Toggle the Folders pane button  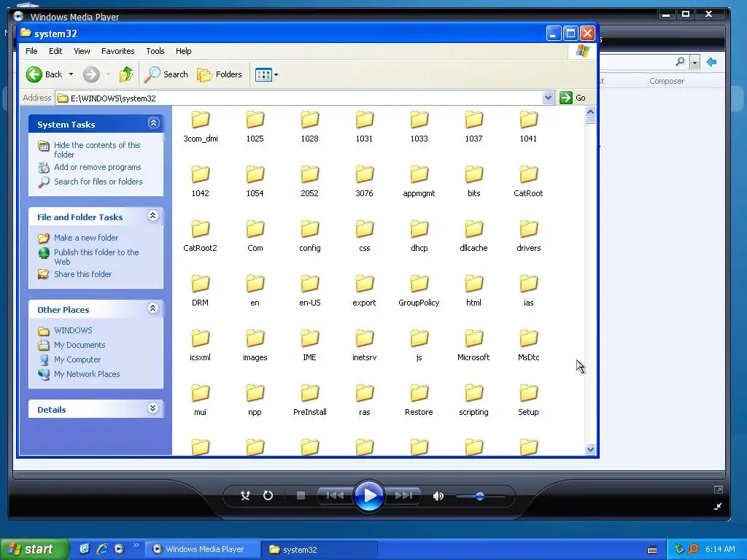[x=220, y=74]
